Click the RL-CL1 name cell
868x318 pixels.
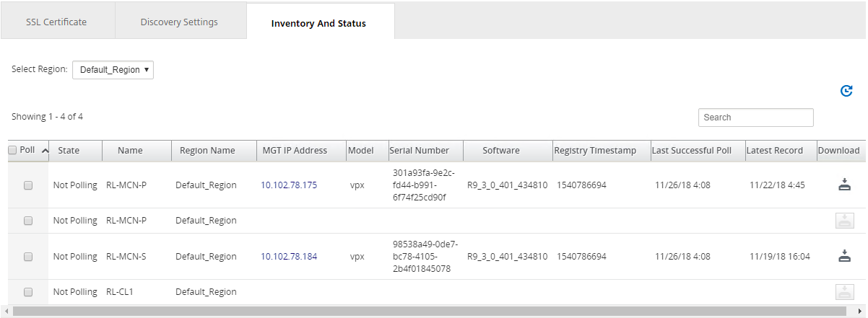(121, 292)
